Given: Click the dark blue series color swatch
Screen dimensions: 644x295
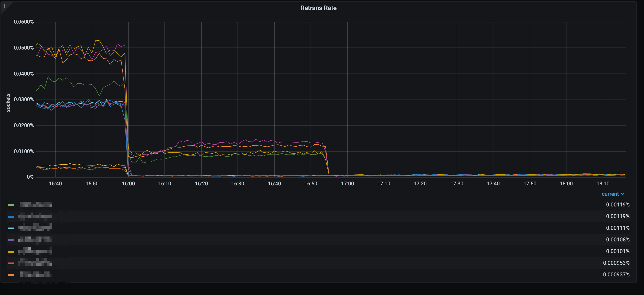Looking at the screenshot, I should tap(11, 217).
